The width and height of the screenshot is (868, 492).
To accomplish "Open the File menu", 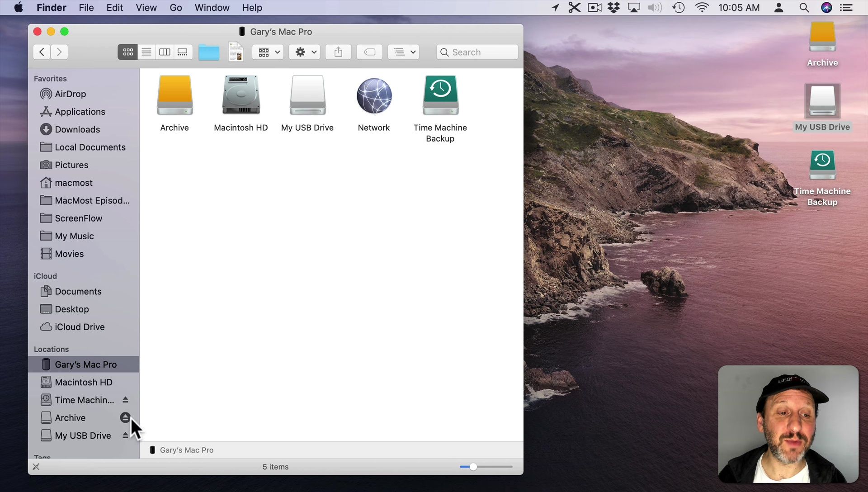I will coord(86,8).
